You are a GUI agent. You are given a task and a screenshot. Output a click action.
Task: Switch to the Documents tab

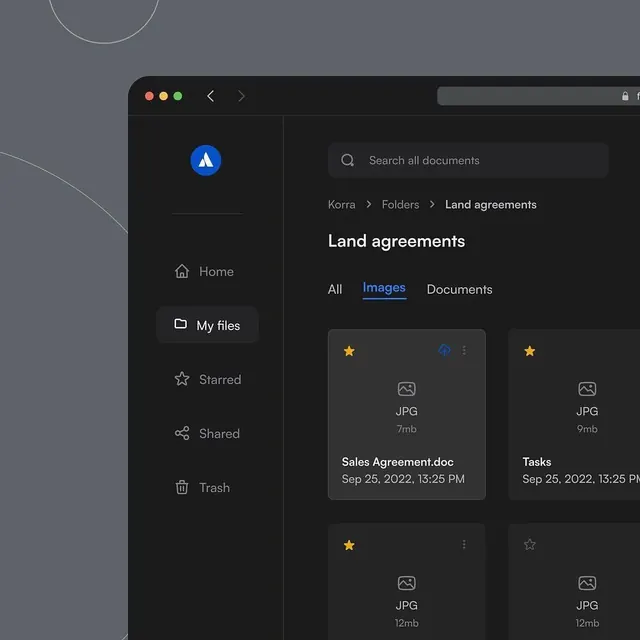pyautogui.click(x=460, y=289)
